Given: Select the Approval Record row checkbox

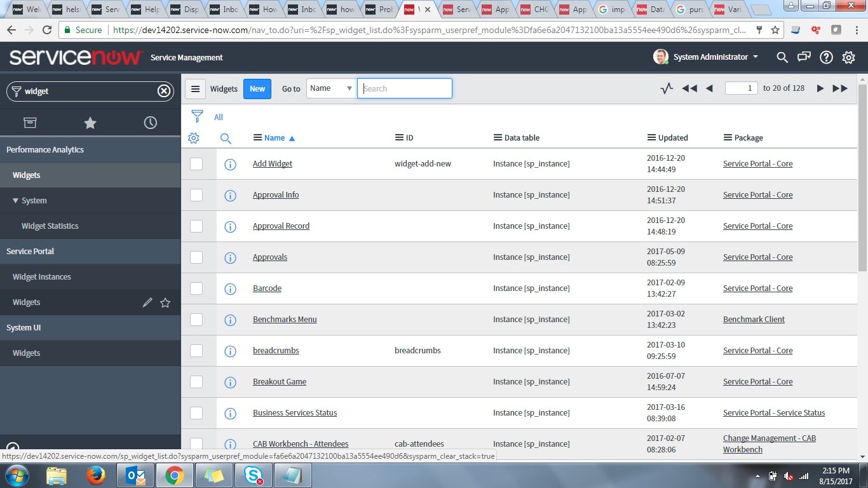Looking at the screenshot, I should [196, 226].
